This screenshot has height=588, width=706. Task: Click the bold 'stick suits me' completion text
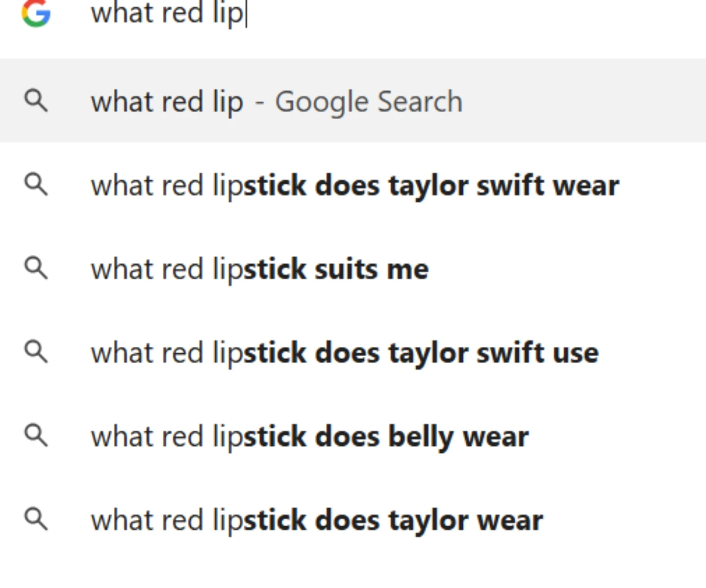pyautogui.click(x=336, y=269)
